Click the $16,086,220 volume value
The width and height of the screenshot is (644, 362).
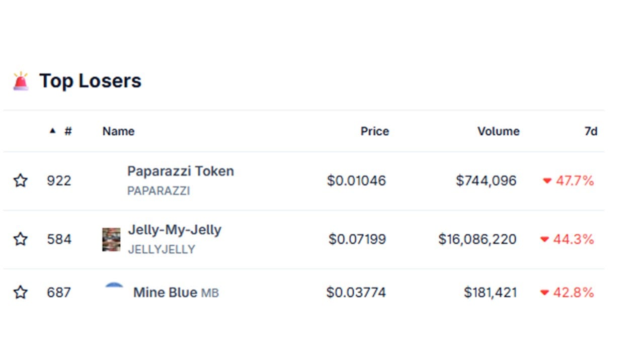pos(477,239)
